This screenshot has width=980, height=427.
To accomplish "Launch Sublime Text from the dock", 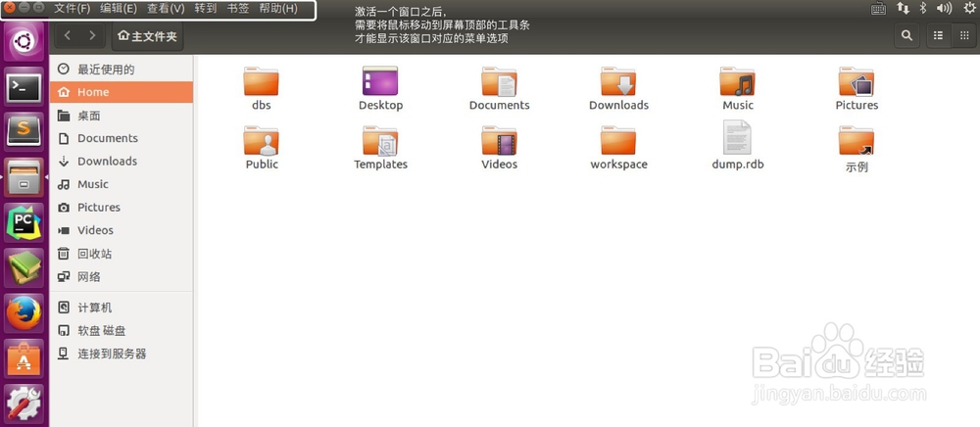I will 24,132.
